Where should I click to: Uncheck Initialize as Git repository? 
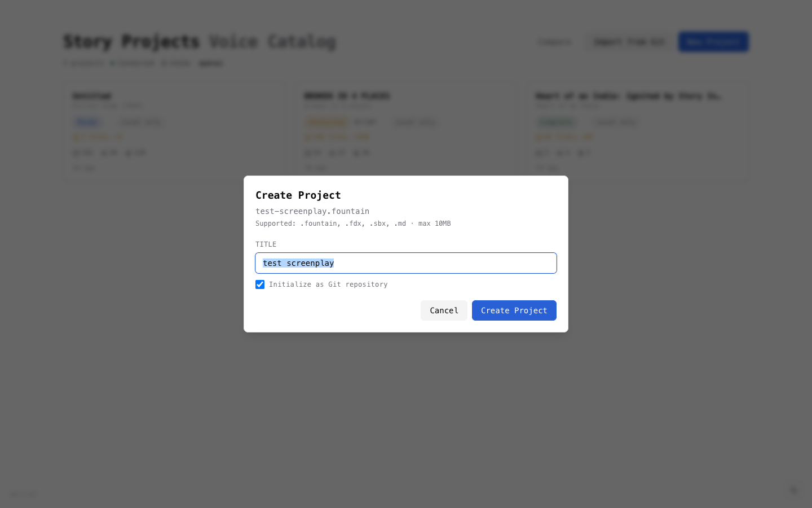pyautogui.click(x=260, y=284)
